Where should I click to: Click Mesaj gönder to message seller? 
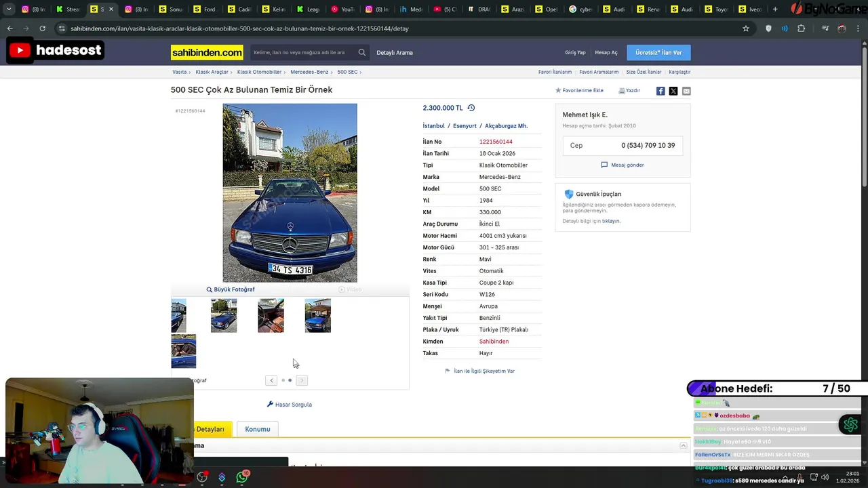click(623, 165)
